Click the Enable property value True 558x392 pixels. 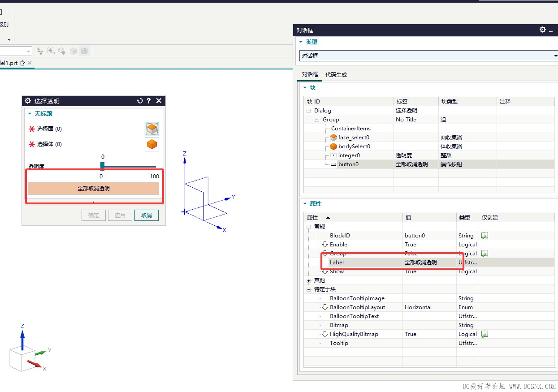click(411, 245)
